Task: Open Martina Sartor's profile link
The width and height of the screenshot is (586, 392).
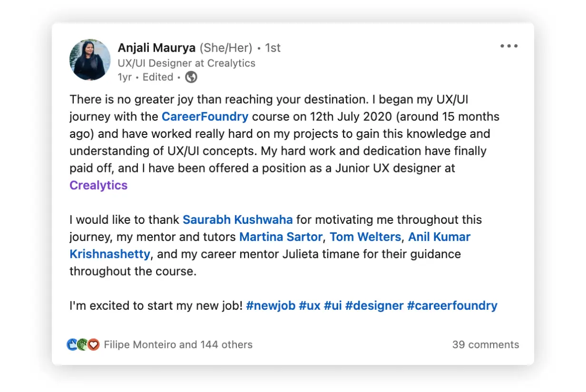Action: (281, 237)
